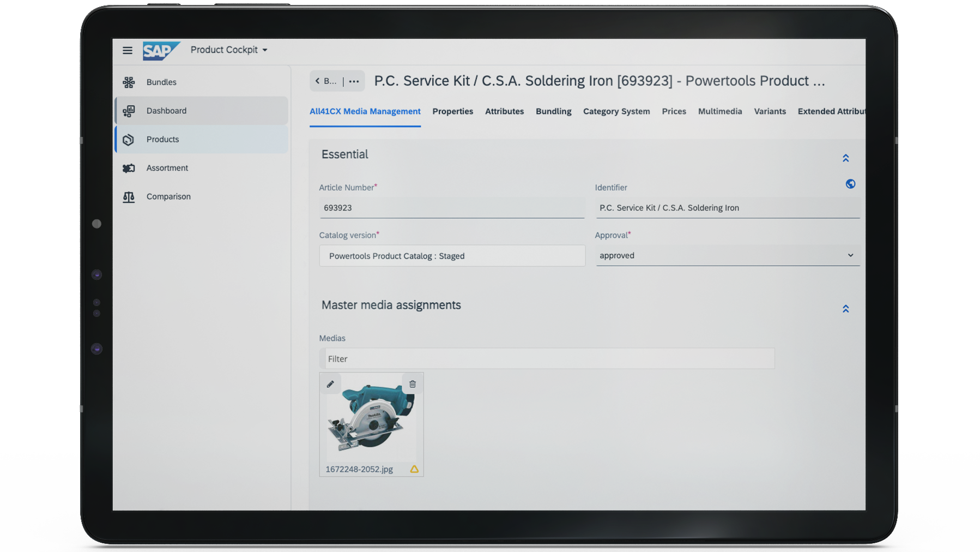This screenshot has height=552, width=980.
Task: Open the Product Cockpit switcher
Action: [228, 50]
